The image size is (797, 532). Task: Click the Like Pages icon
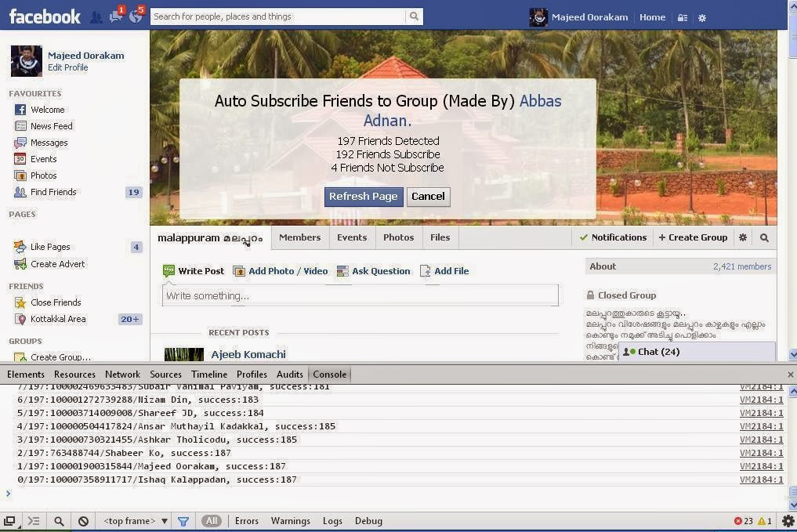pos(20,247)
